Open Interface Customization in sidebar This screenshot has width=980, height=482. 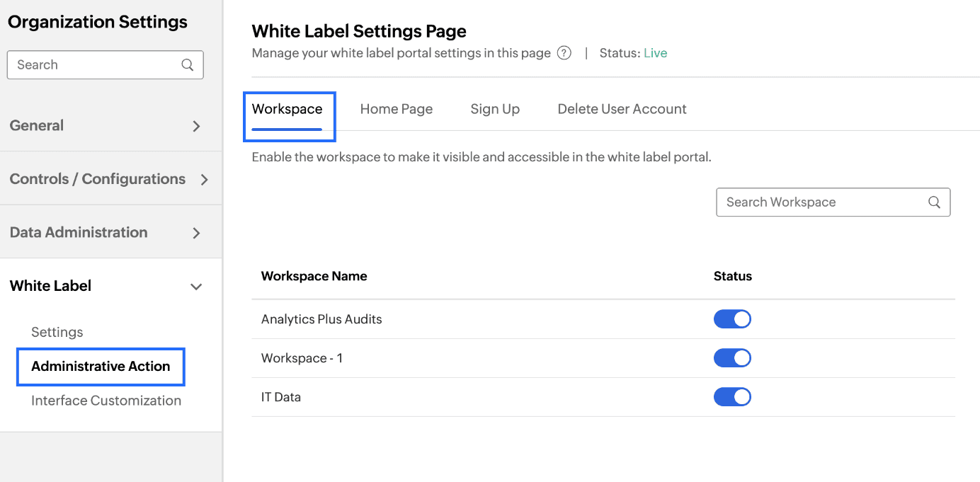[x=106, y=401]
